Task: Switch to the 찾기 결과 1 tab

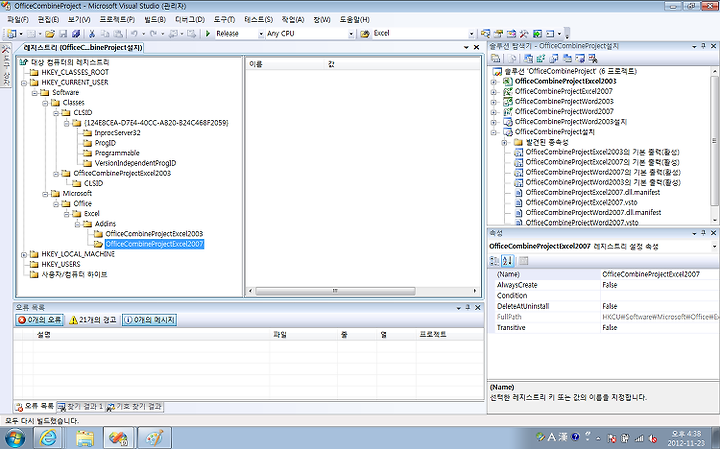Action: 81,407
